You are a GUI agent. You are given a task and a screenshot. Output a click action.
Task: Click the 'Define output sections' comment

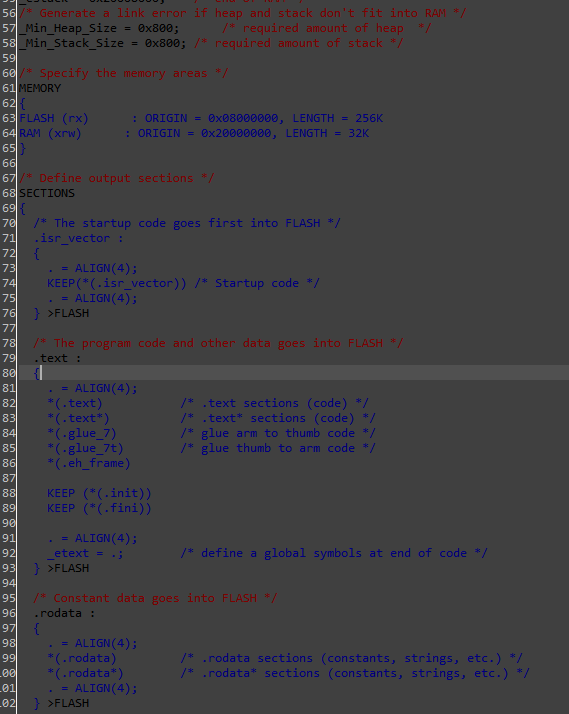(x=117, y=178)
